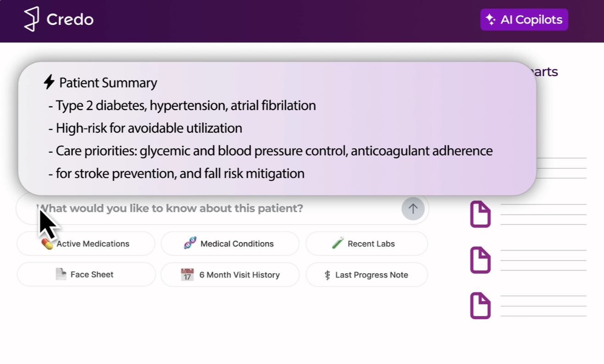Screen dimensions: 604x364
Task: Open the top purple document icon
Action: coord(480,214)
